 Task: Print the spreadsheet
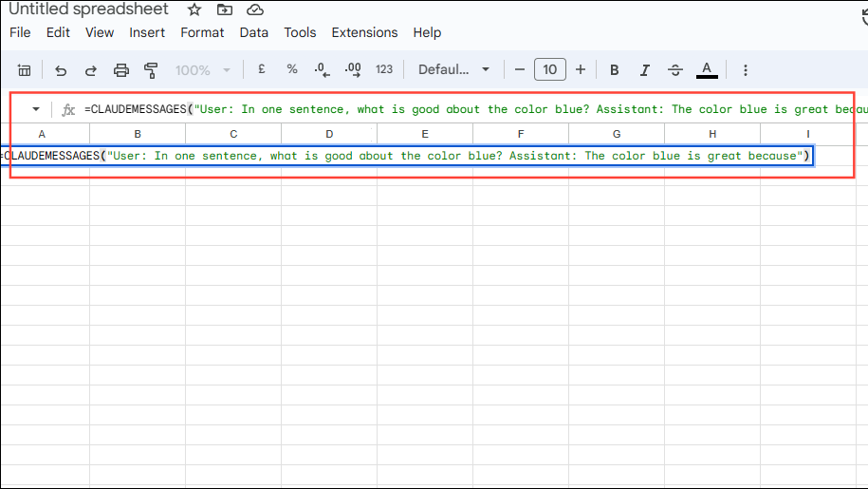click(121, 70)
